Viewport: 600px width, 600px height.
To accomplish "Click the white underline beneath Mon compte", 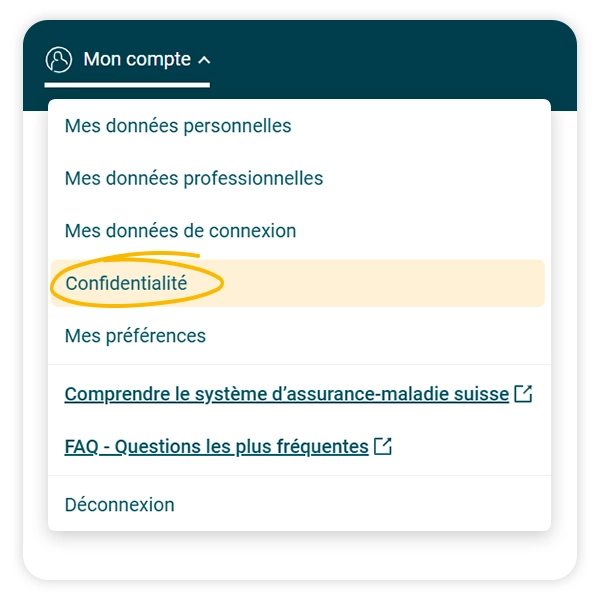I will pyautogui.click(x=127, y=84).
